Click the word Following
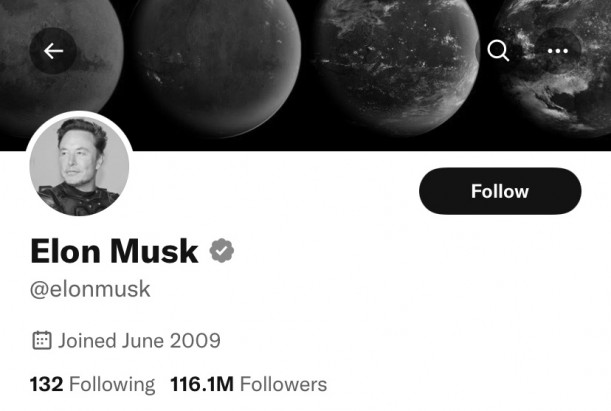The height and width of the screenshot is (411, 611). coord(112,385)
